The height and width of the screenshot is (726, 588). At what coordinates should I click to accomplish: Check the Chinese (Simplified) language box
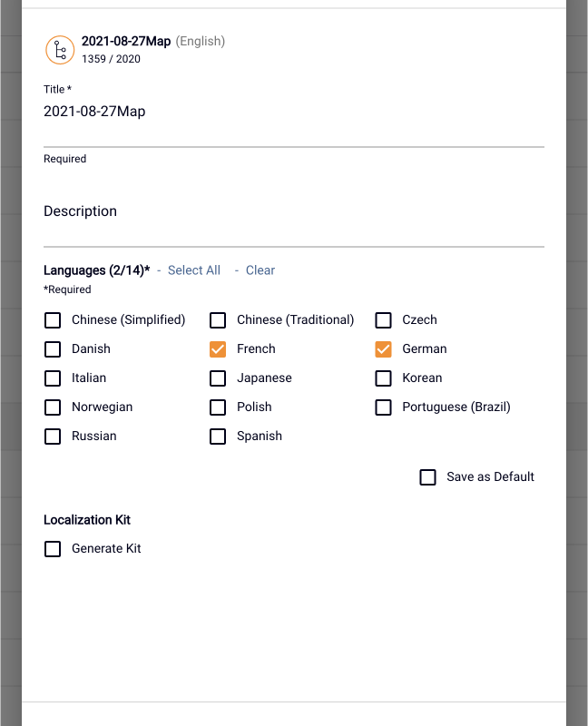point(53,320)
